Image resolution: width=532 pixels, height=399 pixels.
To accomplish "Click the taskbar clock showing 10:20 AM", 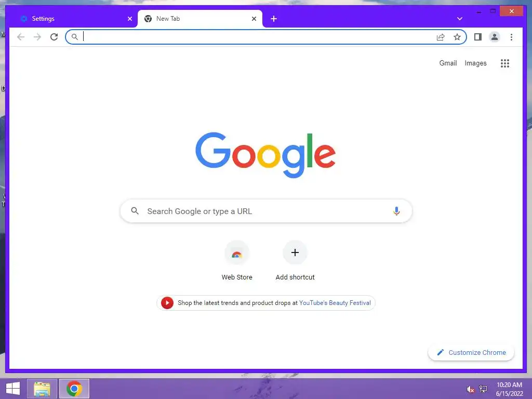I will coord(509,389).
